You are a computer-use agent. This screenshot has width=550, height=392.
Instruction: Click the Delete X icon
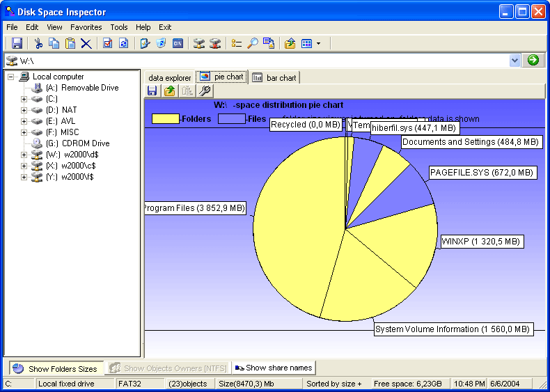(x=86, y=43)
